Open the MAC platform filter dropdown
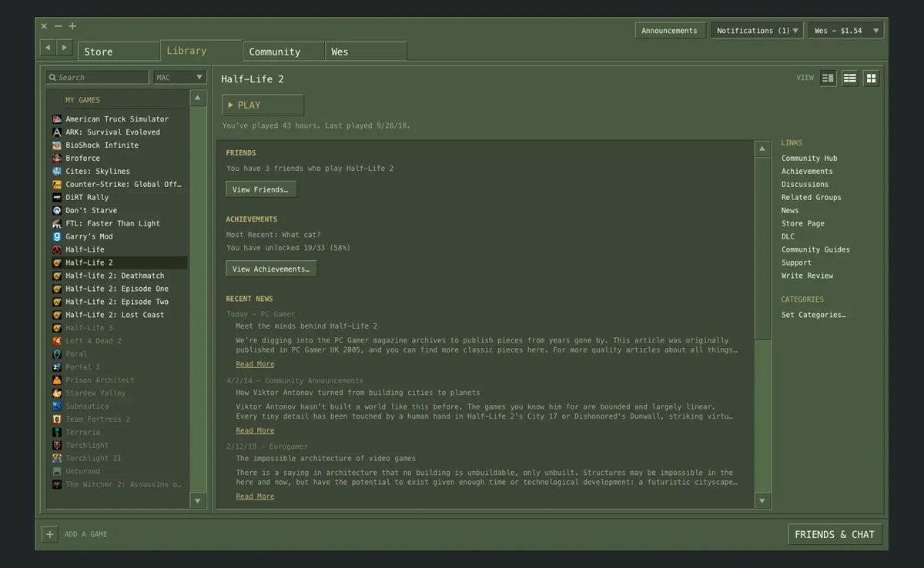The image size is (924, 568). coord(179,77)
